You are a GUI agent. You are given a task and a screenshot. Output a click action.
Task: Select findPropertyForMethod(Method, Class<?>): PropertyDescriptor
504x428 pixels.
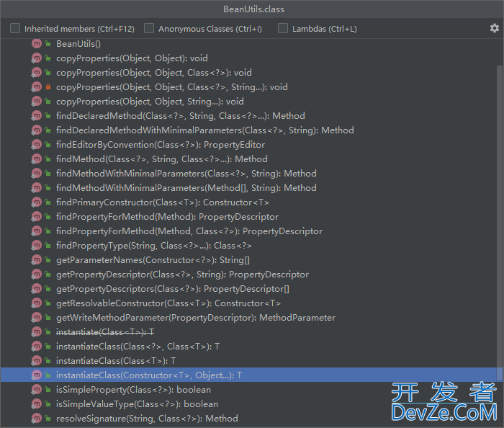click(248, 231)
